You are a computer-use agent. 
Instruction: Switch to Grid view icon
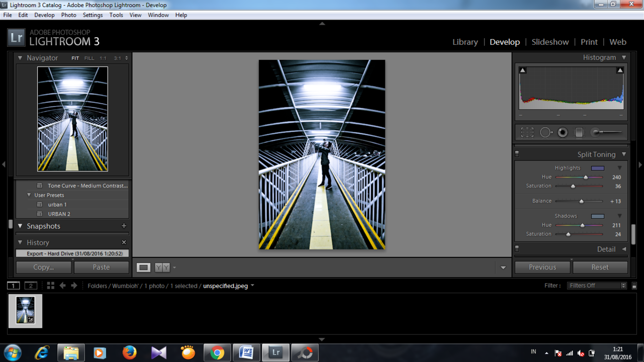(x=50, y=286)
